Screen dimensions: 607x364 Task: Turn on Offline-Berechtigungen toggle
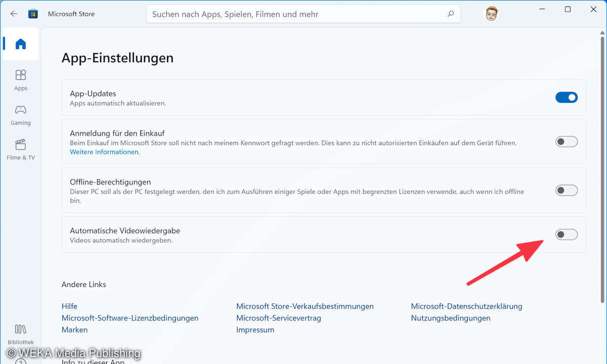pos(567,191)
